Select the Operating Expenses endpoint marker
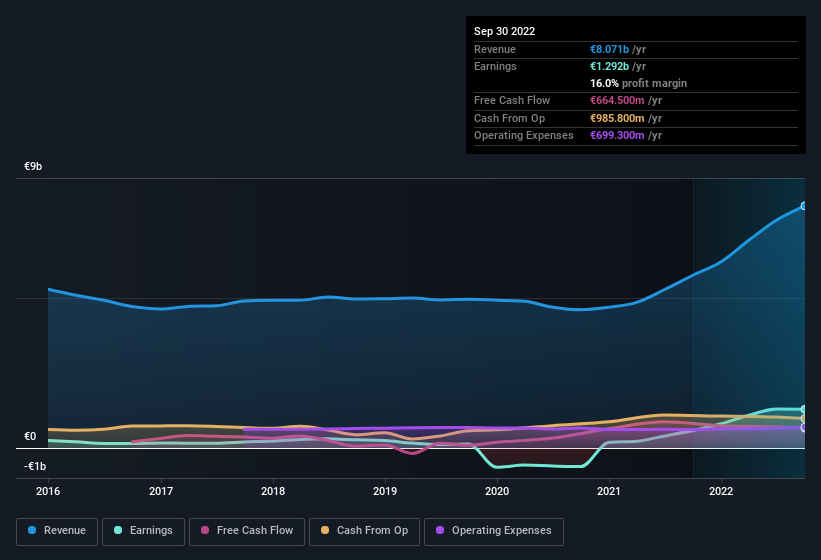 pos(803,428)
